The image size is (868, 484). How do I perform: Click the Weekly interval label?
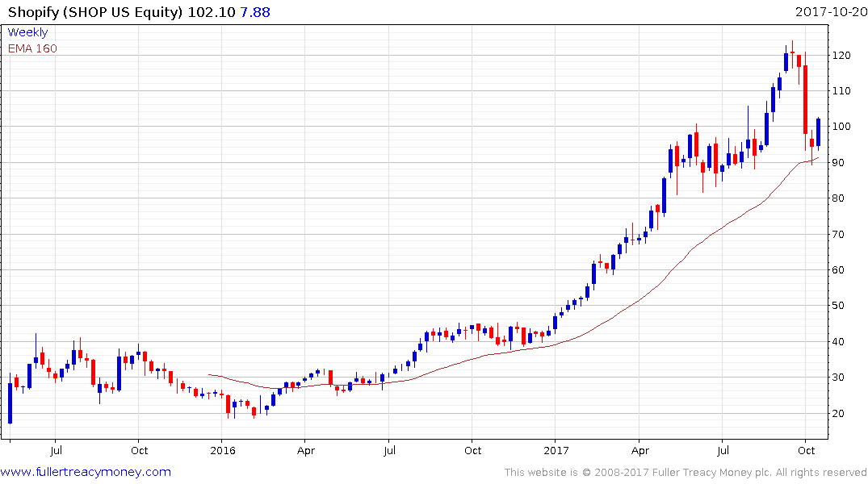pos(27,32)
